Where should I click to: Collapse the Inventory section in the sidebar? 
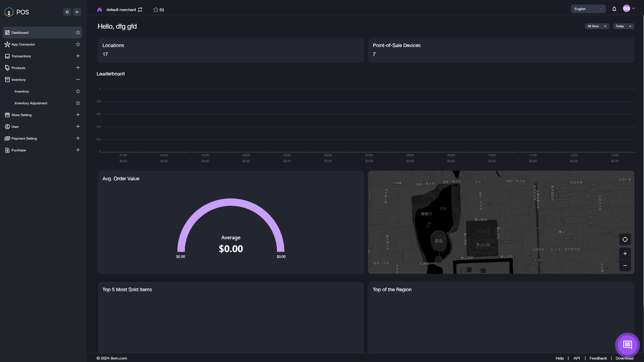(78, 79)
